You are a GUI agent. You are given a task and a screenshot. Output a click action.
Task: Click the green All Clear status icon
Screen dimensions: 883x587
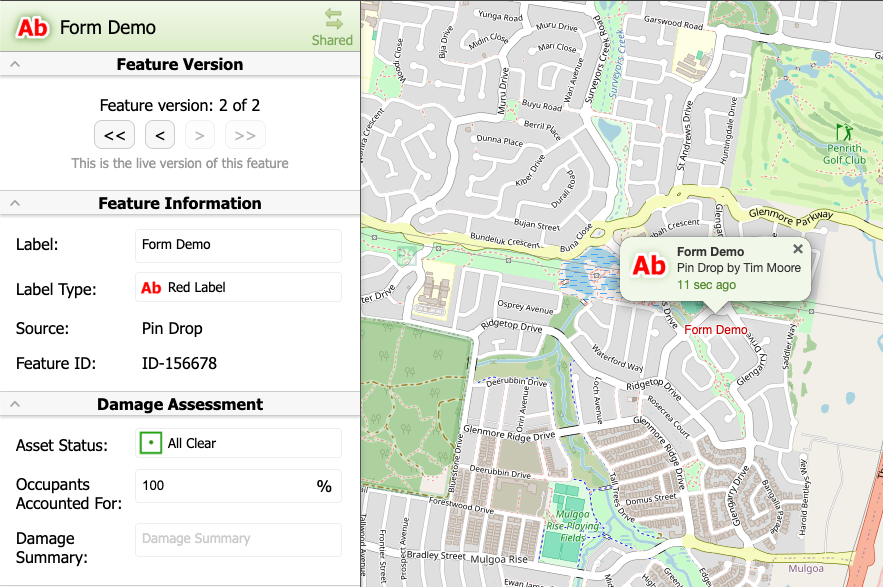[151, 443]
